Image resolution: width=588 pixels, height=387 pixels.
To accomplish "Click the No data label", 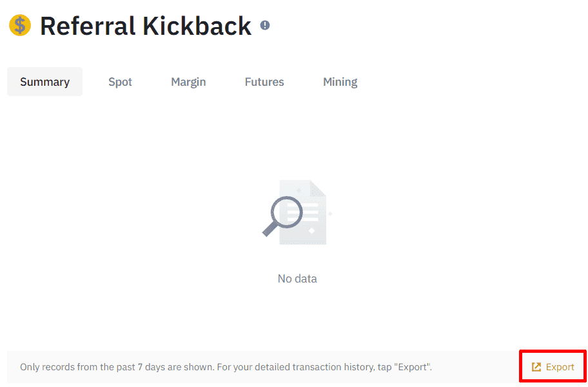I will [x=297, y=279].
